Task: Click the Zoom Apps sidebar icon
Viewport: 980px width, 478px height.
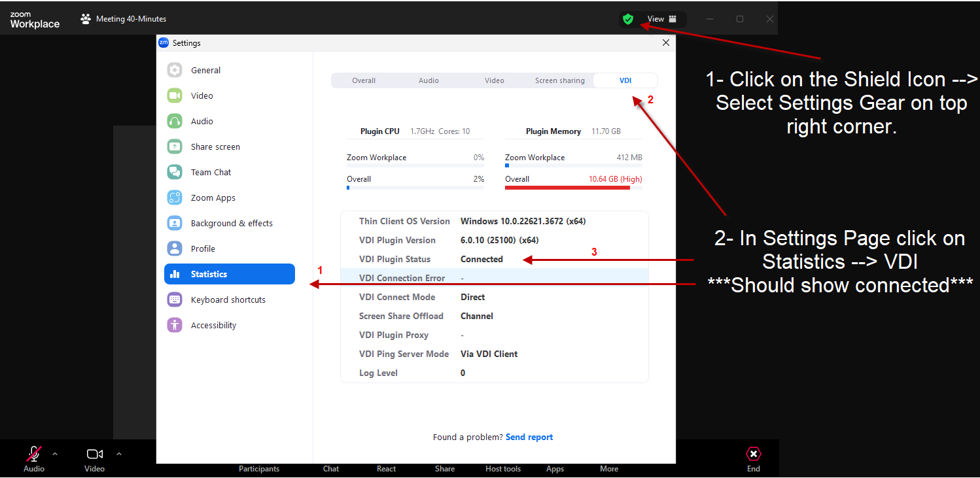Action: [175, 197]
